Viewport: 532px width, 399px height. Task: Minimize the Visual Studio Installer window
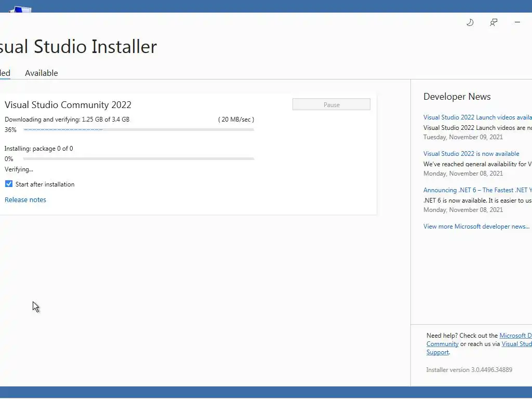point(517,22)
